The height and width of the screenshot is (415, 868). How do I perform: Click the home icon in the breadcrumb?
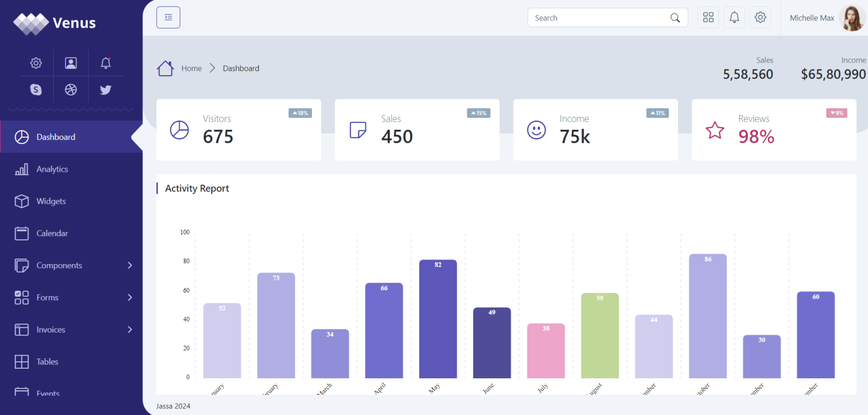click(165, 68)
